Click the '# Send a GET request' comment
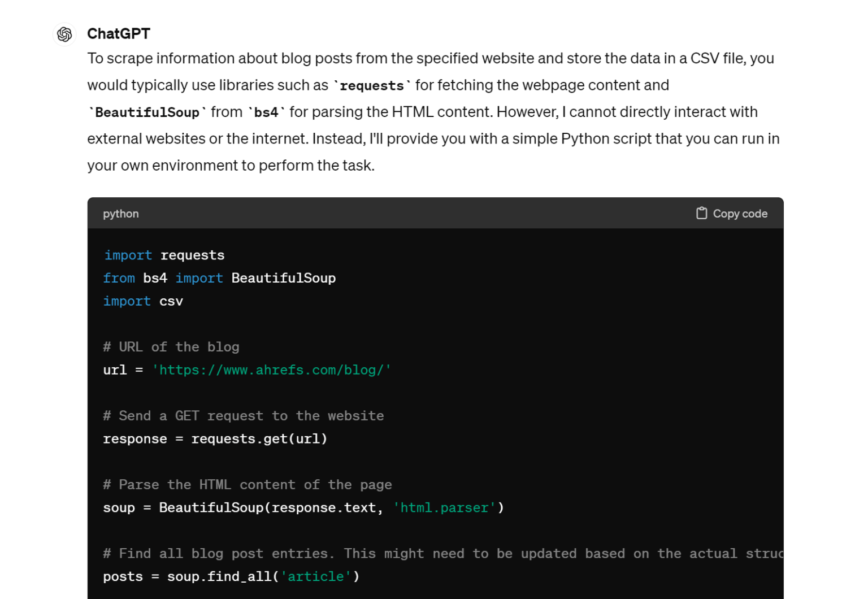 tap(243, 416)
